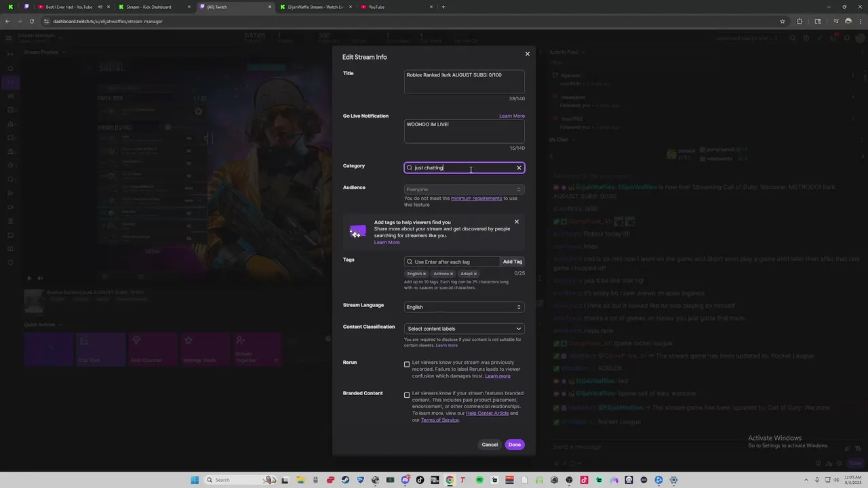Open the Audience dropdown

(x=464, y=189)
